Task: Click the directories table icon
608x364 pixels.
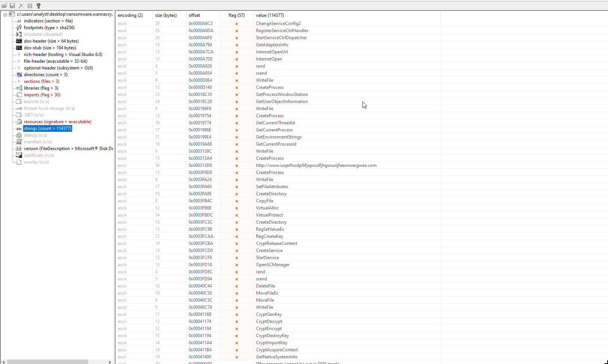Action: click(x=19, y=75)
